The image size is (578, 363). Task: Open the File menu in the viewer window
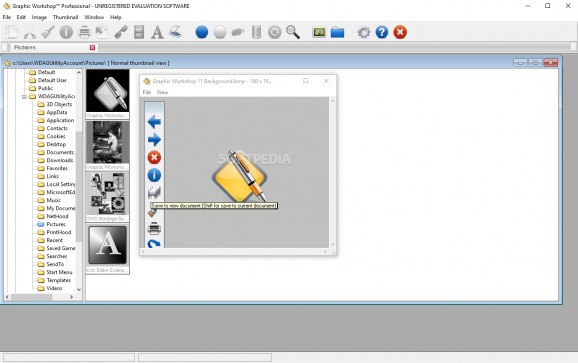point(147,92)
